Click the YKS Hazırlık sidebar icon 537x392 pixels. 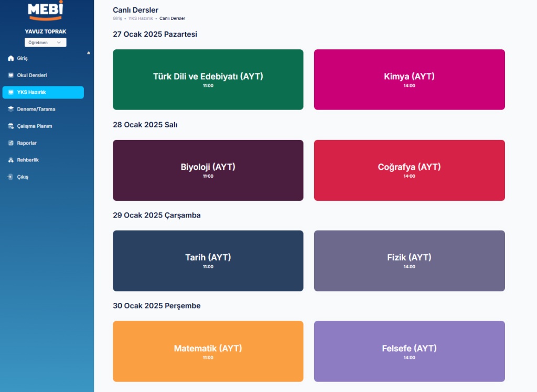(11, 92)
